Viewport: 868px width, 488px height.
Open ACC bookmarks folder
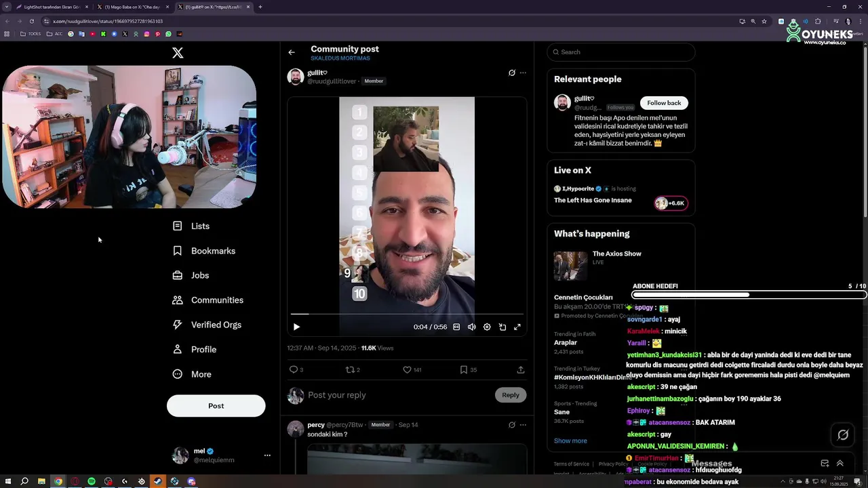click(x=54, y=34)
